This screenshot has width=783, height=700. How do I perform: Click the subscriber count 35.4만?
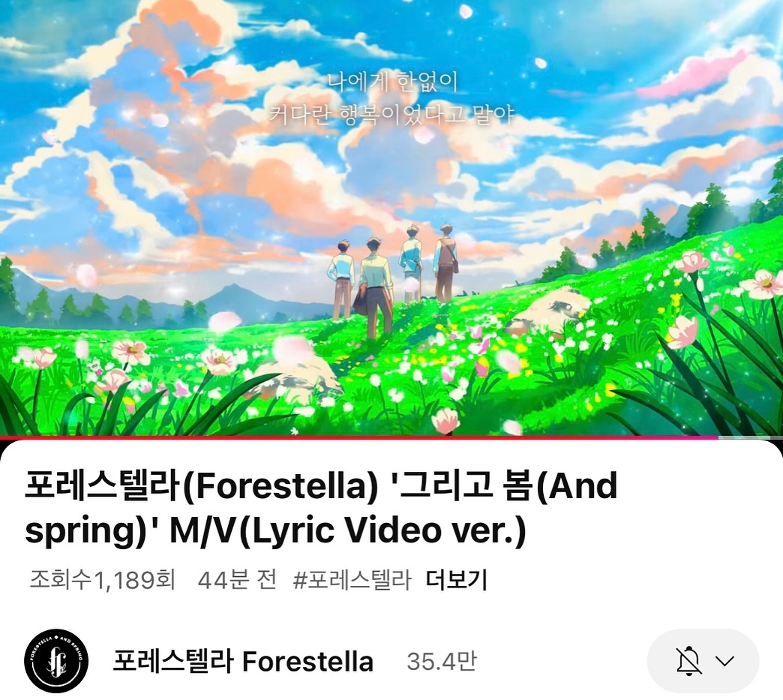(x=442, y=661)
